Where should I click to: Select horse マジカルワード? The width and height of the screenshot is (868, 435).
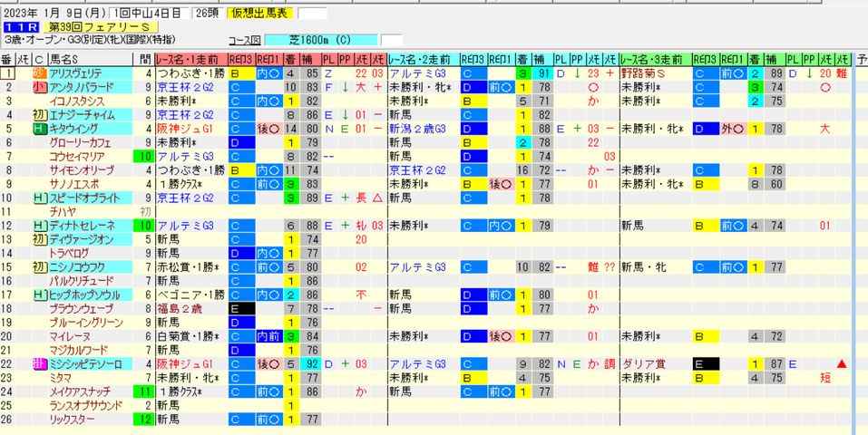90,350
